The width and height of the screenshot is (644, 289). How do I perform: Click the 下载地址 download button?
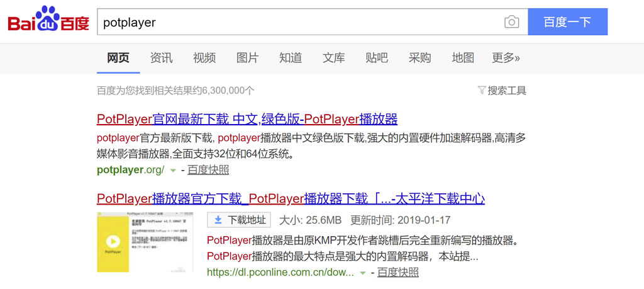pyautogui.click(x=239, y=220)
